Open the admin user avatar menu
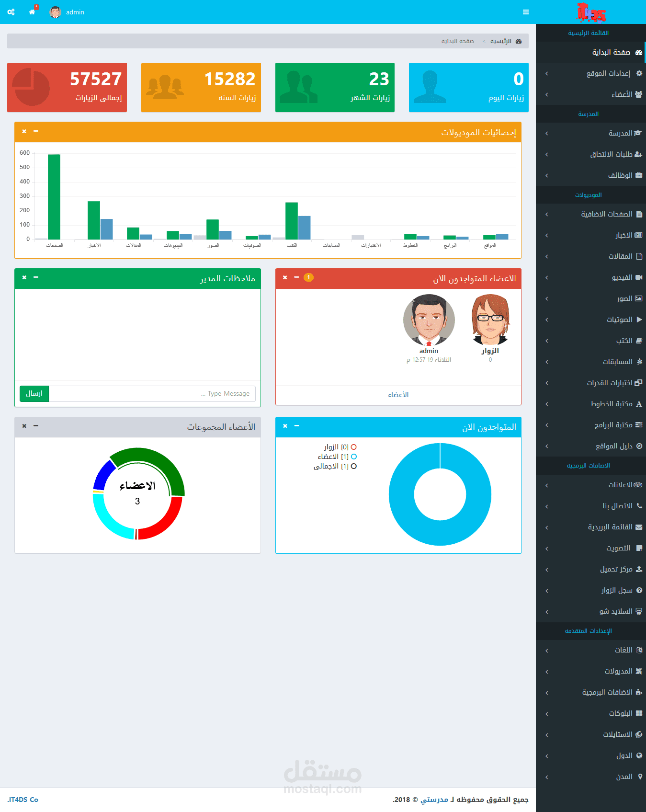Viewport: 646px width, 812px height. [67, 12]
